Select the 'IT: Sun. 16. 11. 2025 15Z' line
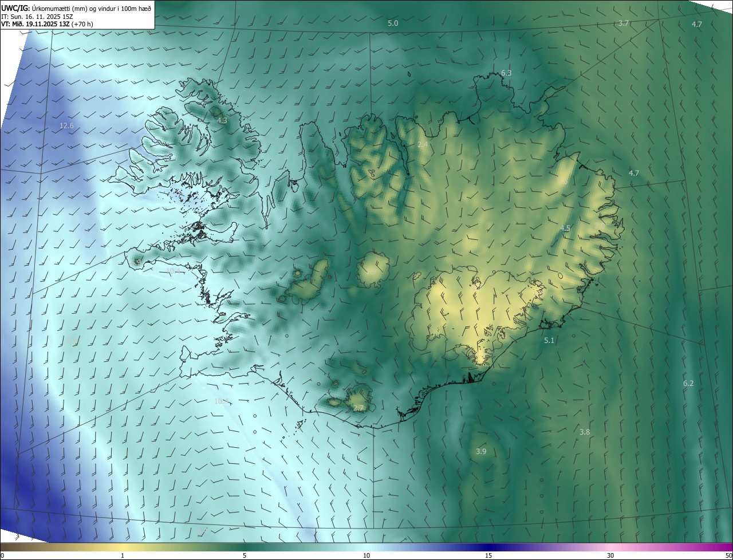733x560 pixels. pyautogui.click(x=37, y=17)
